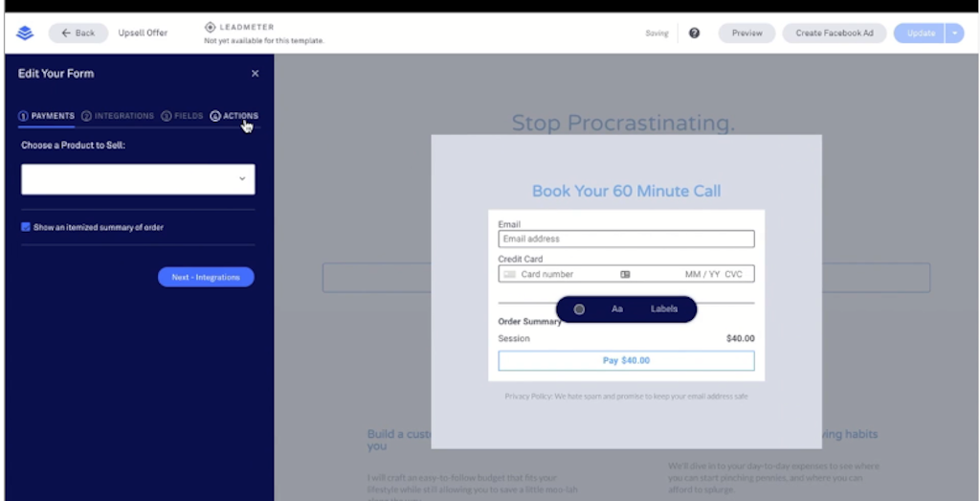Switch to the Actions step tab

click(x=234, y=116)
